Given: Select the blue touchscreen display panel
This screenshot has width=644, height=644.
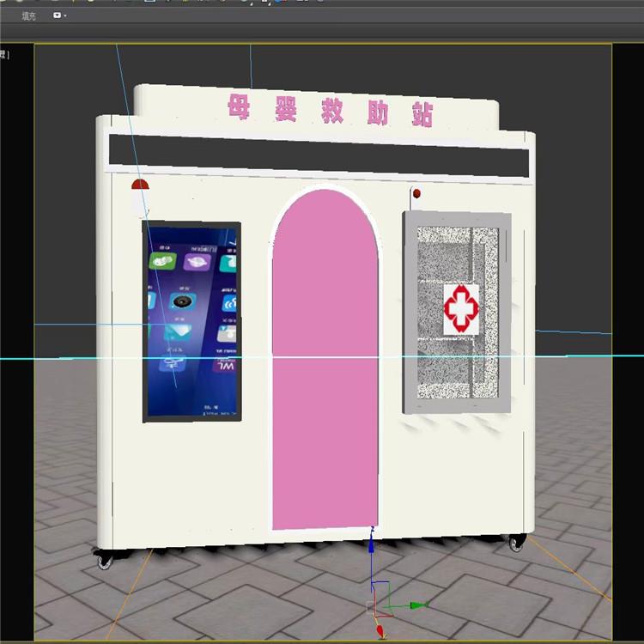Looking at the screenshot, I should (191, 322).
